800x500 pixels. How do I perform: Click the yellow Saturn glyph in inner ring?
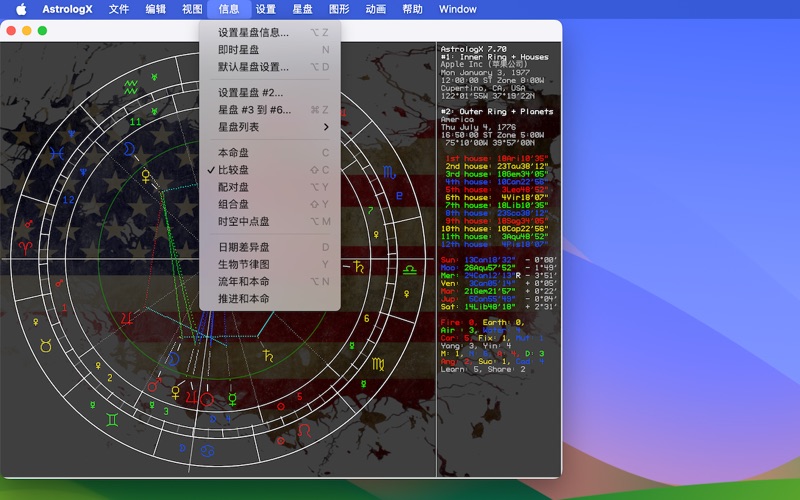coord(268,356)
